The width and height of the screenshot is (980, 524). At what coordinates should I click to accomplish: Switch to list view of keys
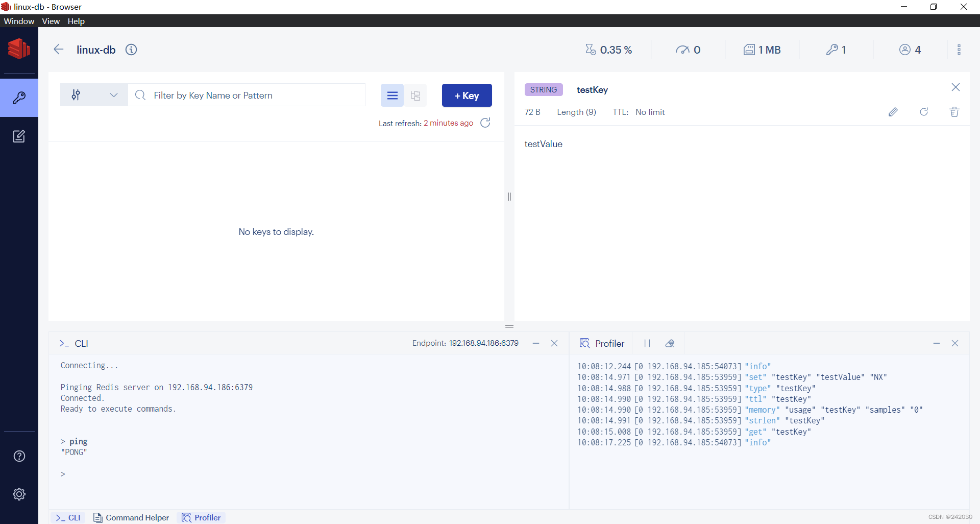(392, 96)
